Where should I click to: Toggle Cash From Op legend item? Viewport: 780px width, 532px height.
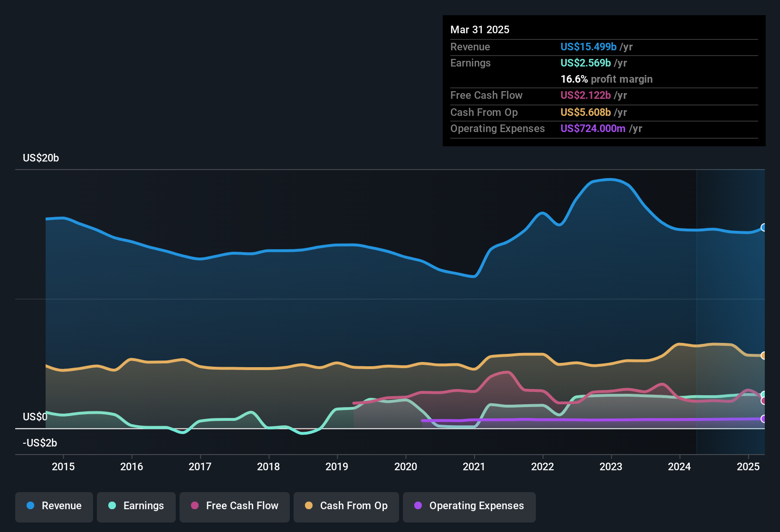point(346,506)
